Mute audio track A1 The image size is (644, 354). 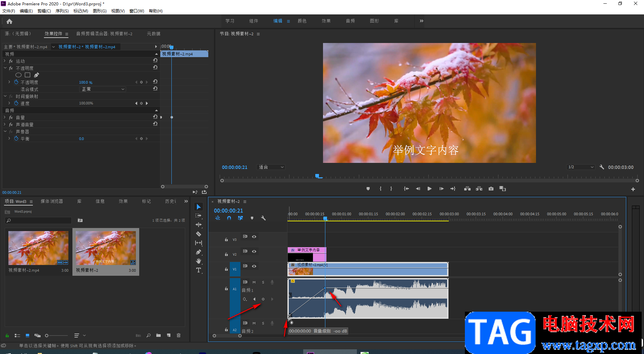point(254,282)
